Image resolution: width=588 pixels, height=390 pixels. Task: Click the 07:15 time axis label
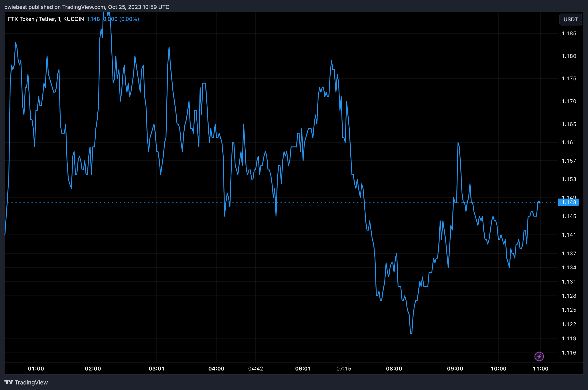coord(344,369)
